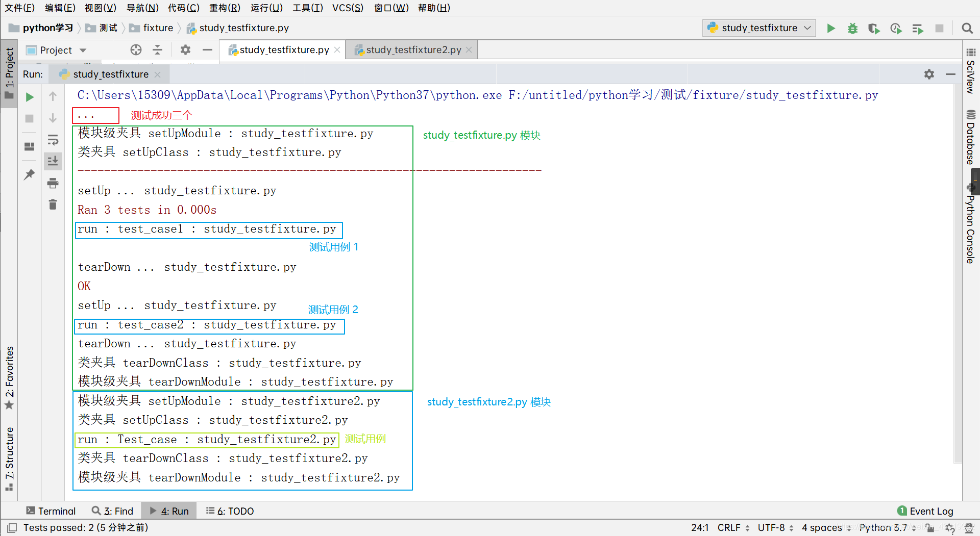Open the study_testfixture run configuration dropdown

pos(759,28)
